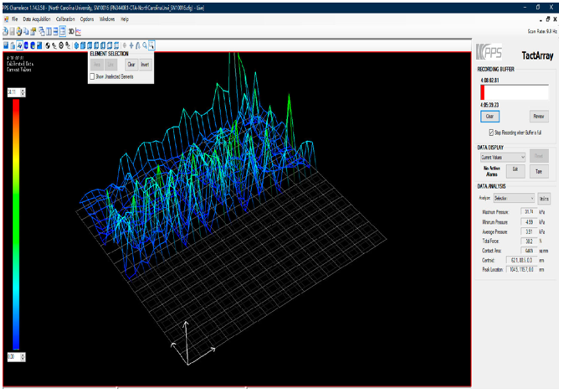
Task: Click the magnifier zoom tool icon
Action: tap(144, 45)
